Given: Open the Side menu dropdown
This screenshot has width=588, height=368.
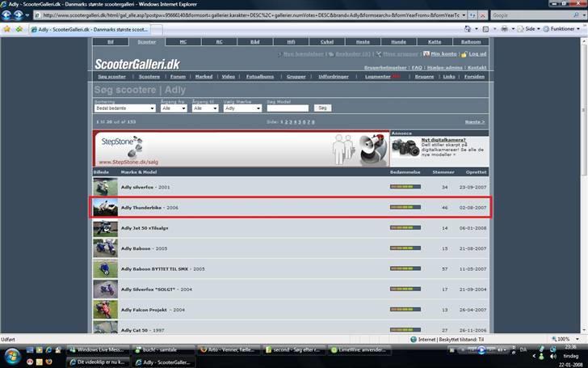Looking at the screenshot, I should tap(532, 29).
